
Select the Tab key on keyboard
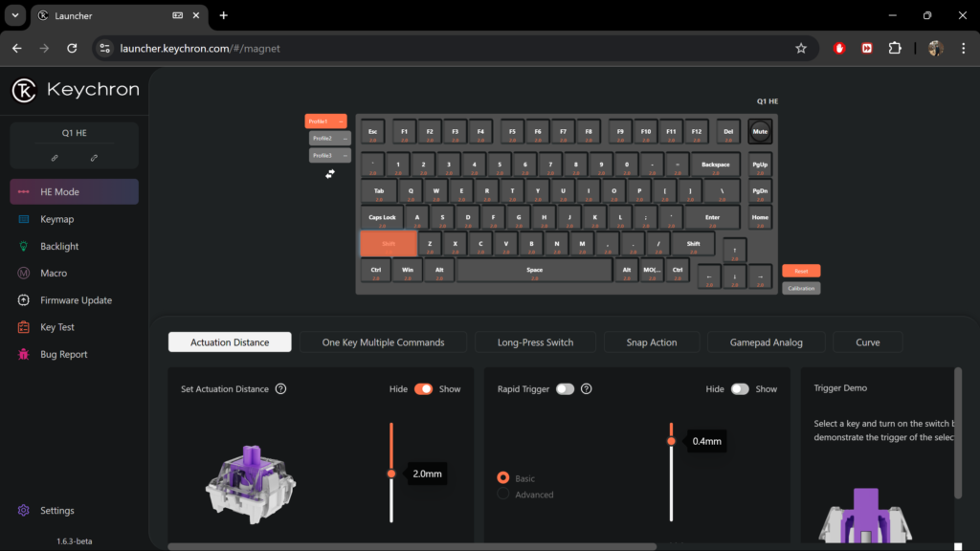(x=379, y=191)
